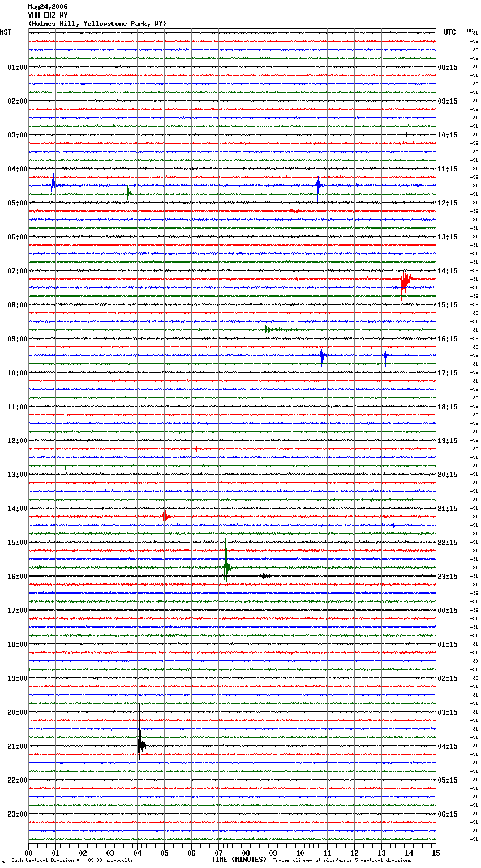
Task: Select the 07:00 MST time label
Action: [x=18, y=271]
